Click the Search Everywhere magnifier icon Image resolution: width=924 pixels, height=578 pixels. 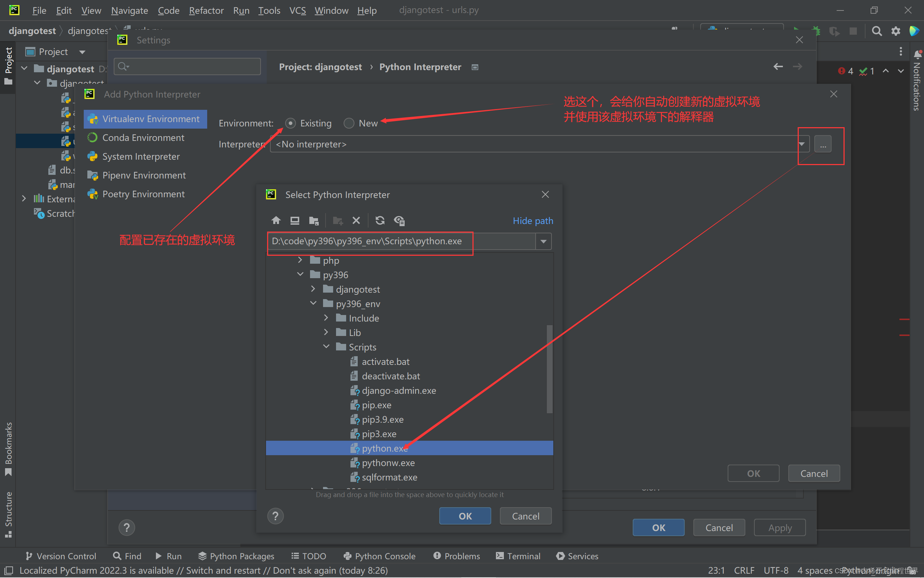pyautogui.click(x=877, y=31)
